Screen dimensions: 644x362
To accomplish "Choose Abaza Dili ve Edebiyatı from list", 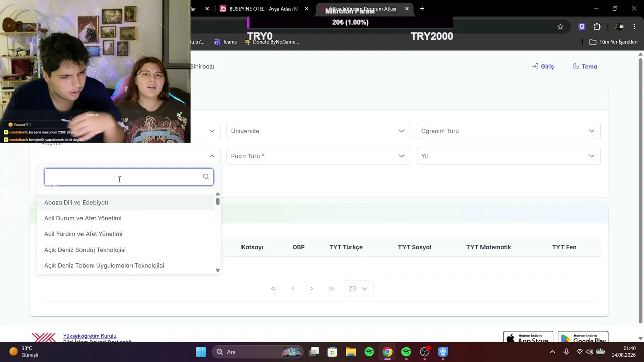I will [126, 202].
